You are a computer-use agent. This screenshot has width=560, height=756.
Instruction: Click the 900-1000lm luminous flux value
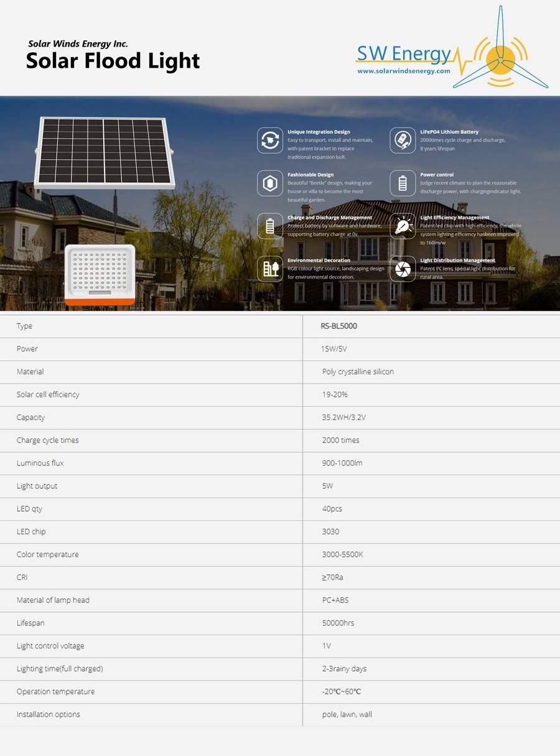coord(342,463)
